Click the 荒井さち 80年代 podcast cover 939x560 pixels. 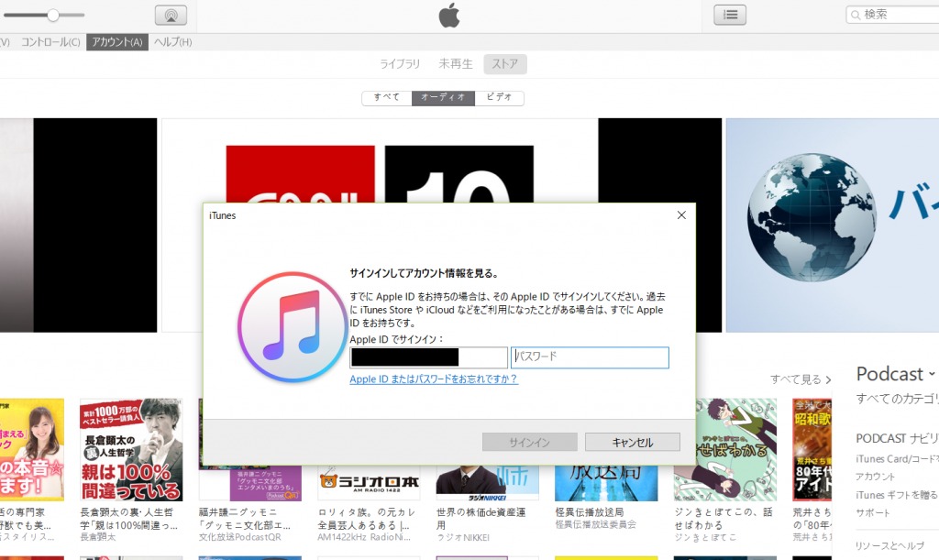[812, 450]
